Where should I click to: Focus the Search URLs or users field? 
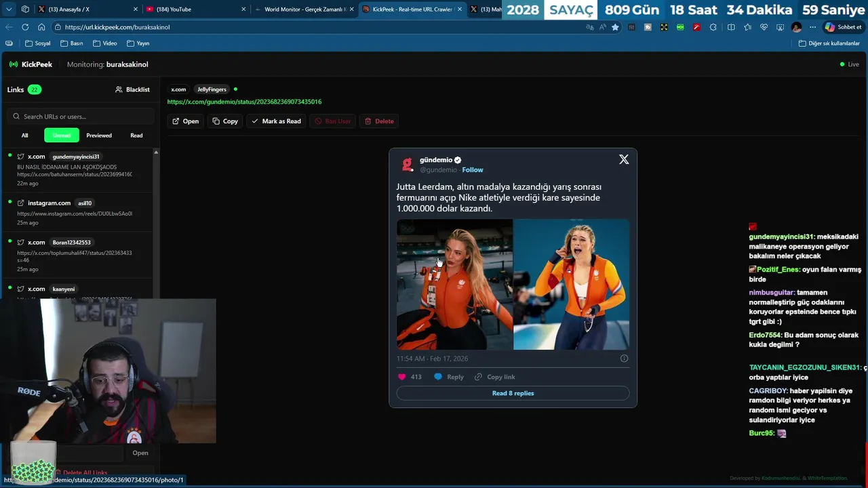(x=80, y=116)
